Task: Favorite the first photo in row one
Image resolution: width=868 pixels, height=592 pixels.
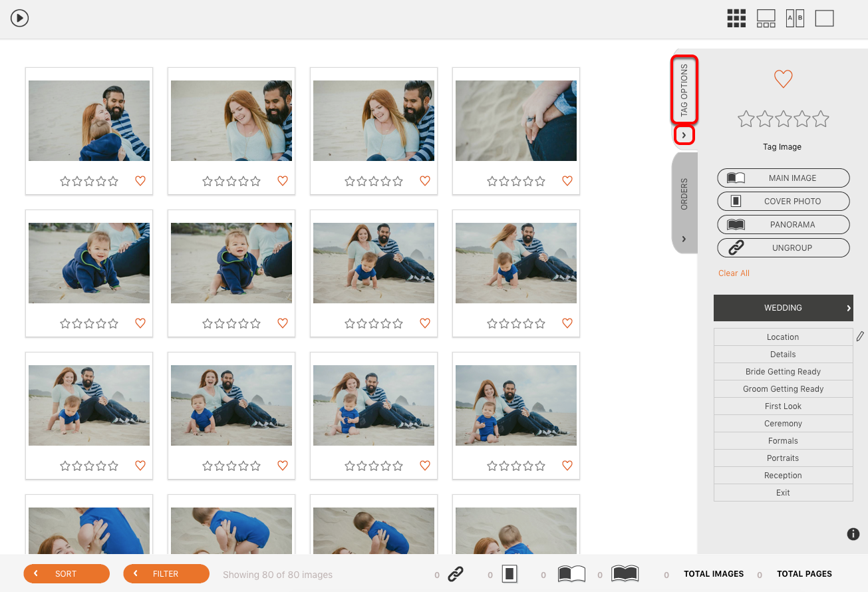Action: pos(140,181)
